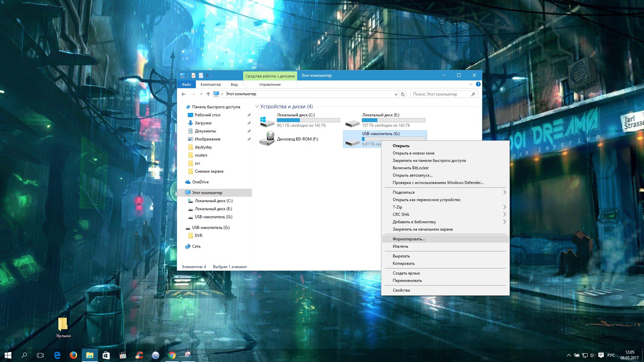Screen dimensions: 644x362
Task: Expand Добавить в библиотеку submenu arrow
Action: (x=504, y=222)
